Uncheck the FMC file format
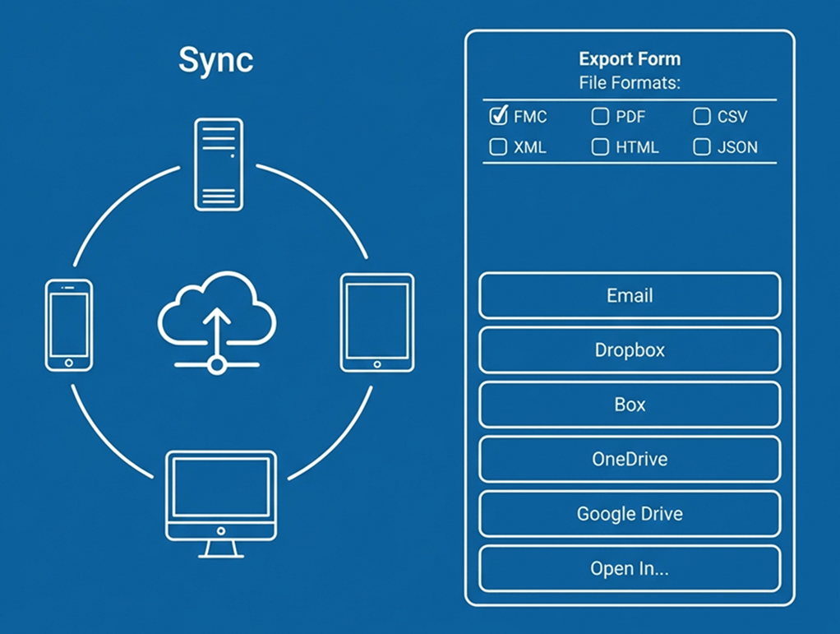The height and width of the screenshot is (634, 840). [x=497, y=117]
